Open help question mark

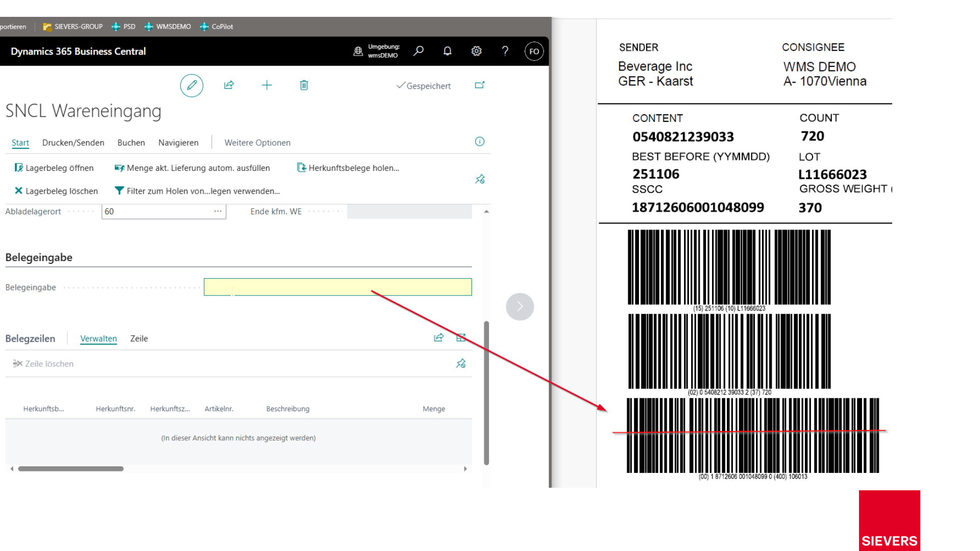[505, 51]
